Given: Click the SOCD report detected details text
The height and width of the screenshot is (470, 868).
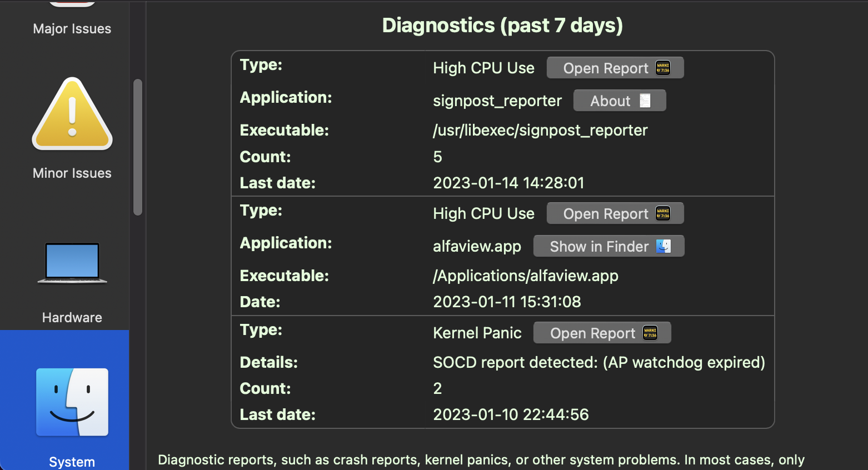Looking at the screenshot, I should pyautogui.click(x=598, y=362).
